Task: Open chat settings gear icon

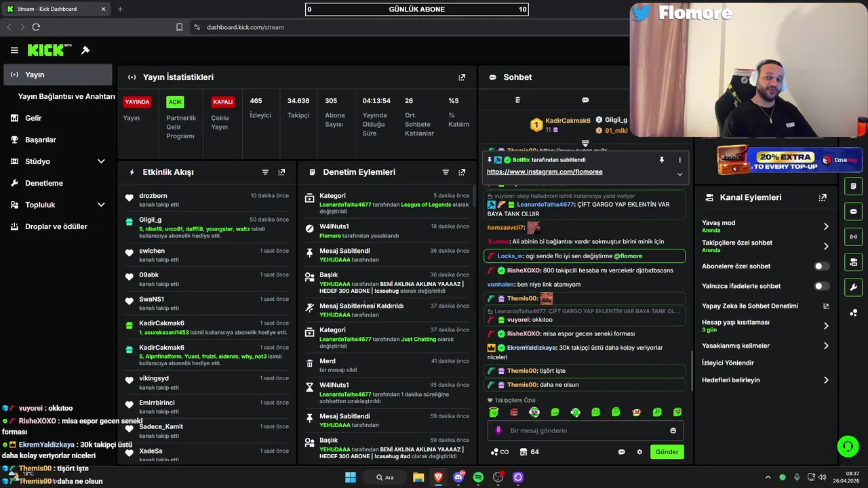Action: tap(639, 452)
